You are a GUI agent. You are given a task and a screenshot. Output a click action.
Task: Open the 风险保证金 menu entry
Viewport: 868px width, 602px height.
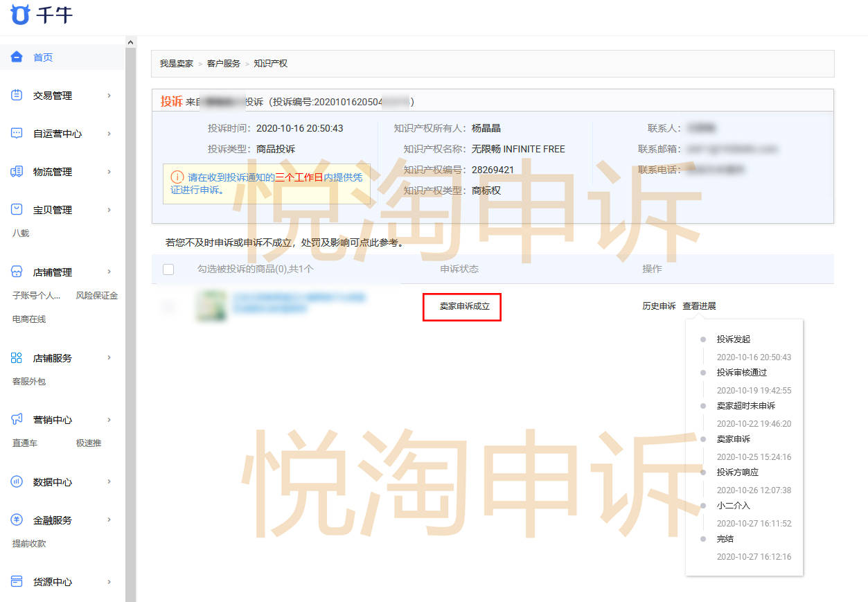[96, 296]
